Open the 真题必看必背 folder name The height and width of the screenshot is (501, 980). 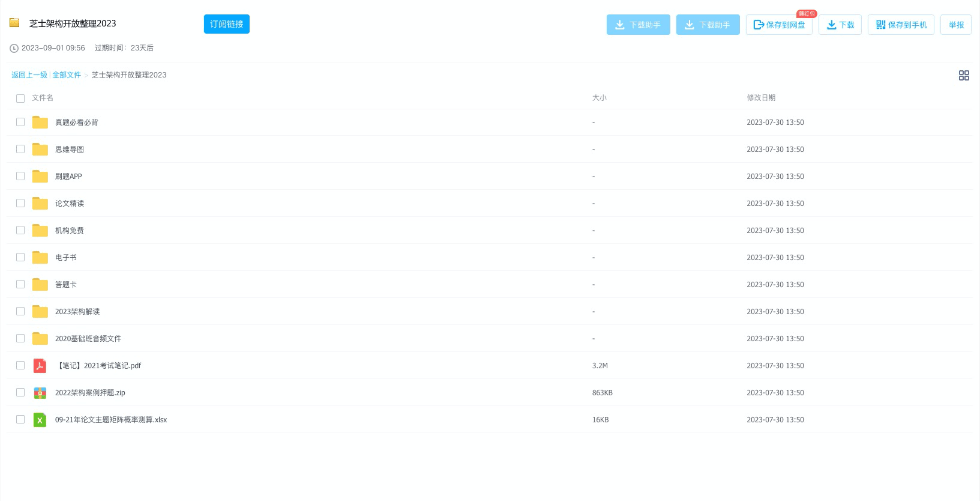(77, 123)
